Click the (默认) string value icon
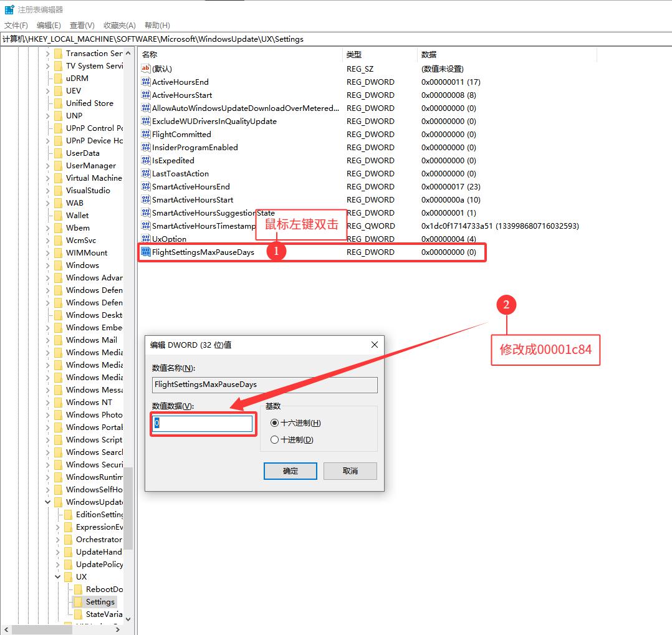The image size is (672, 635). click(x=146, y=69)
